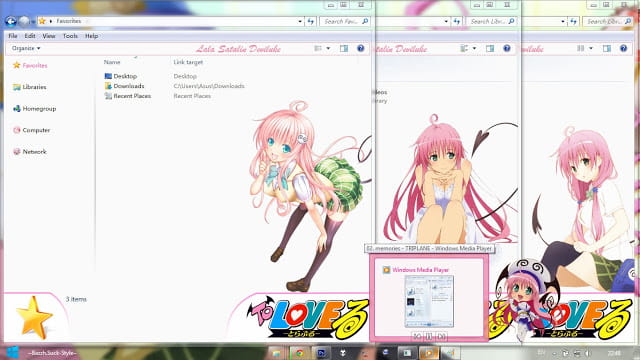Skip to previous track in Media Player preview
Viewport: 640px width, 360px height.
tap(417, 336)
